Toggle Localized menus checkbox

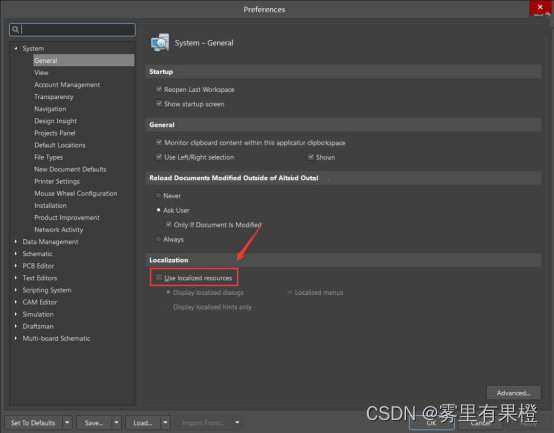coord(290,292)
